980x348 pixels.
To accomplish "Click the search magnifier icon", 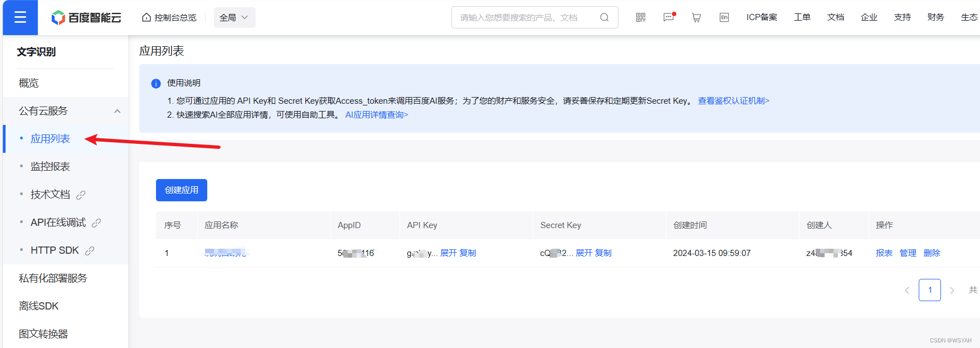I will 604,17.
